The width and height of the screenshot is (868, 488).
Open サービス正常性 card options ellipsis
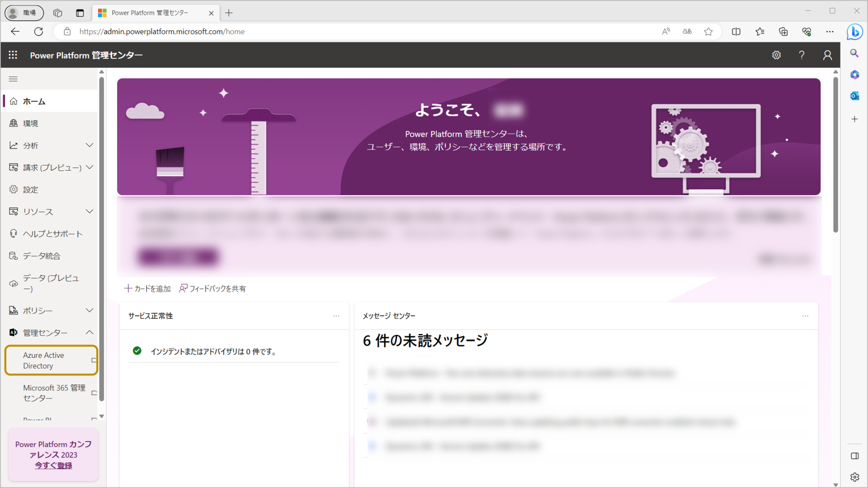(x=336, y=316)
